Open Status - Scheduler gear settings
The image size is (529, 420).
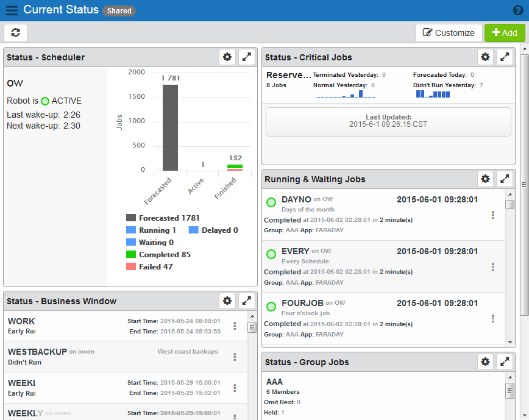[227, 57]
